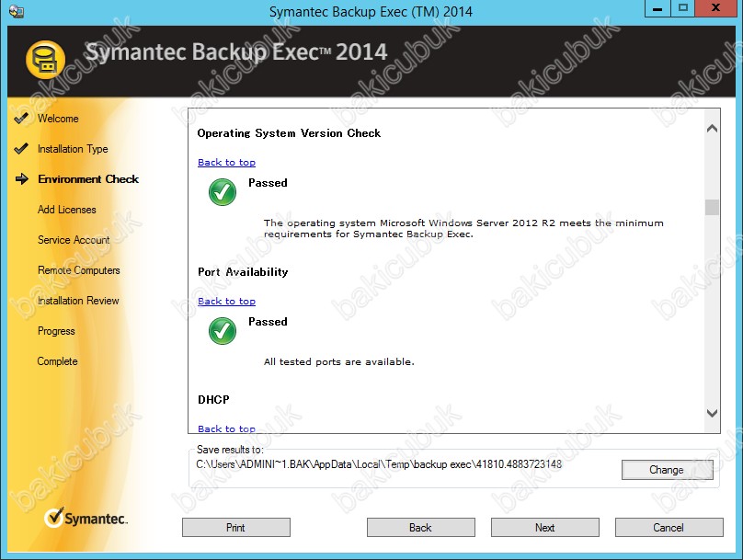743x560 pixels.
Task: Click the Symantec Backup Exec header logo
Action: pos(44,62)
